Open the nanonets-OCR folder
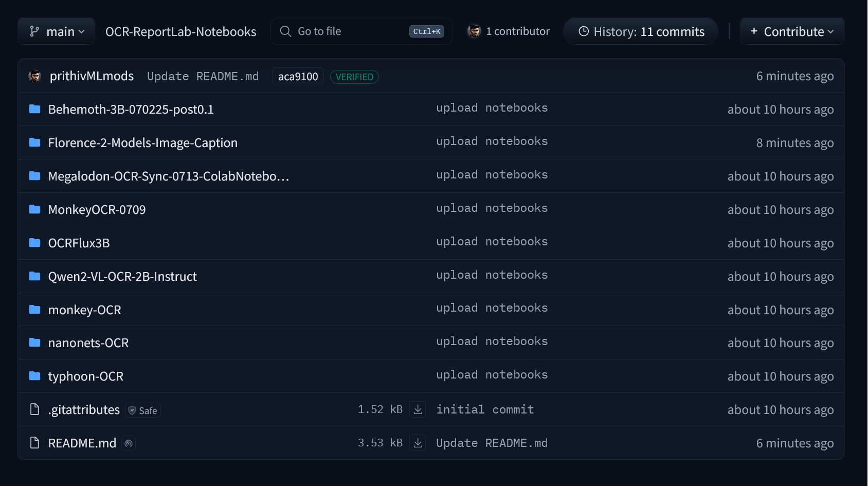 (88, 343)
